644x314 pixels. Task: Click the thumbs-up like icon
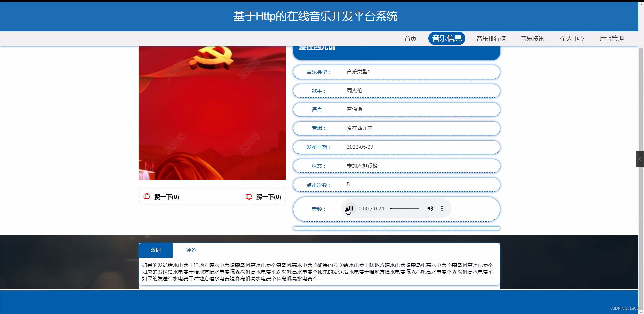(147, 196)
